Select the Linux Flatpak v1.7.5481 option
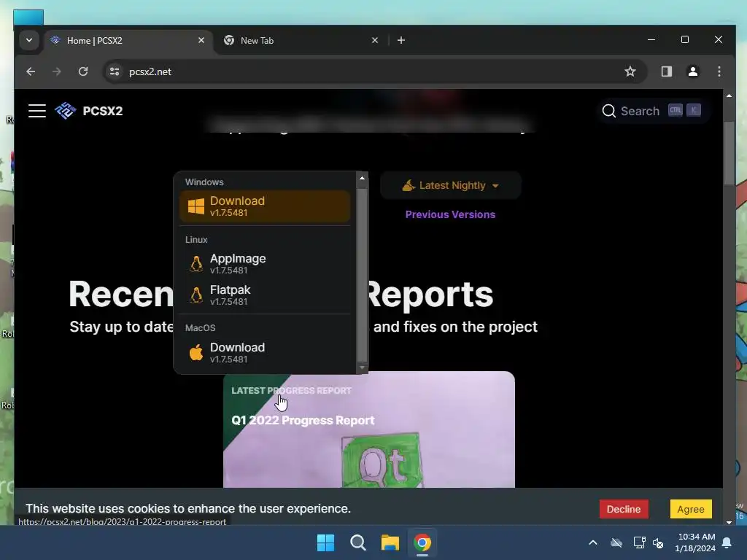This screenshot has width=747, height=560. 265,295
